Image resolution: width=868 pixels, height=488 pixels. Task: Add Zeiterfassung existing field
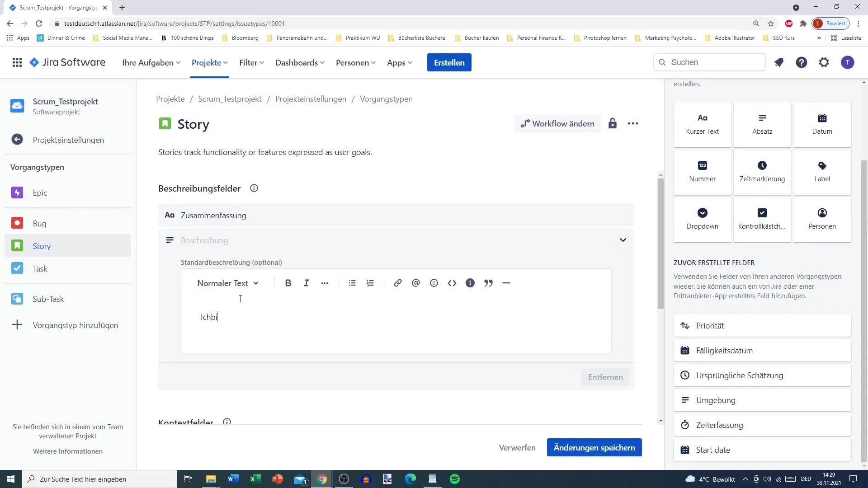pyautogui.click(x=762, y=425)
